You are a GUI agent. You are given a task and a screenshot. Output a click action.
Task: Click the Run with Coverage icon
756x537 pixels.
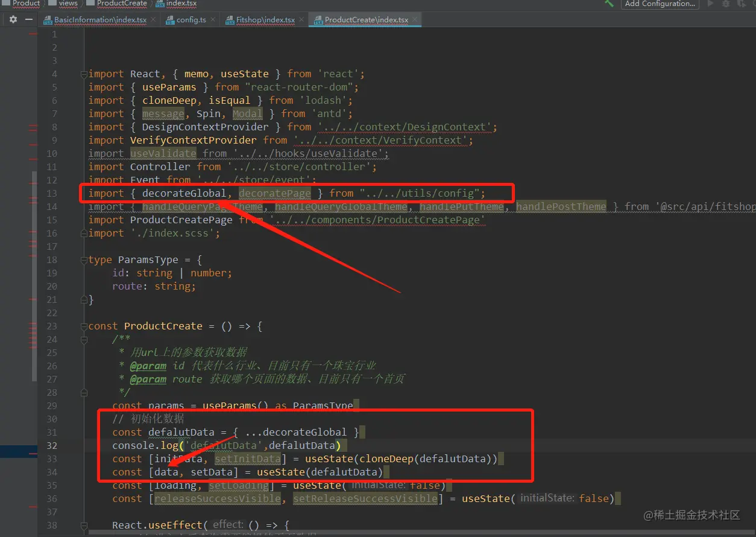741,4
